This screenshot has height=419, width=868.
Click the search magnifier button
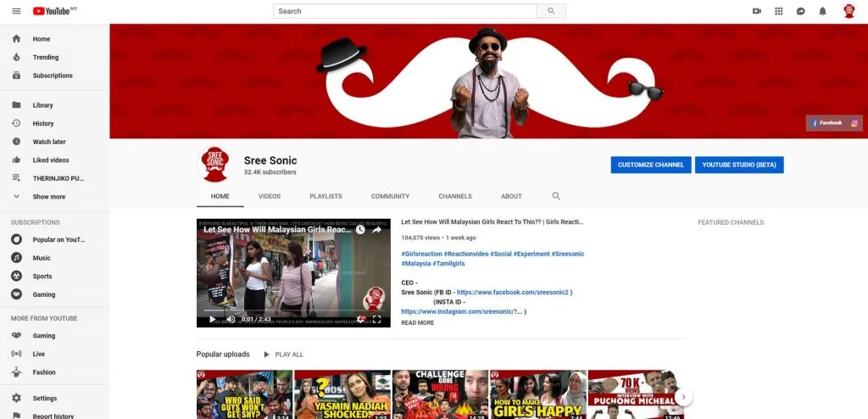(551, 11)
